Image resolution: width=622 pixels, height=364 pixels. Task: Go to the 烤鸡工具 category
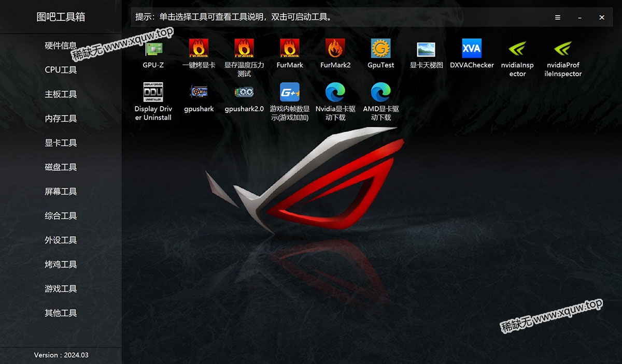[61, 265]
